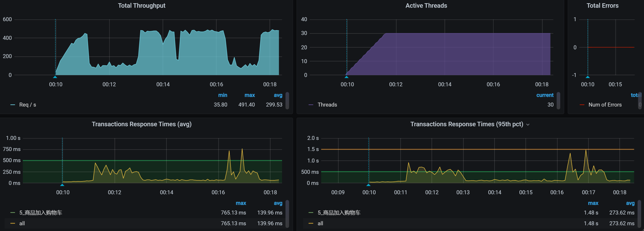Toggle the Threads series in legend
Screen dimensions: 644x231
point(327,105)
